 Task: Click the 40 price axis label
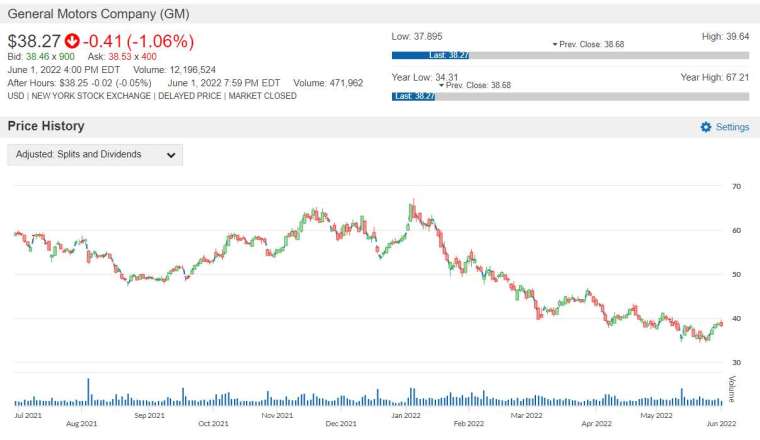click(736, 318)
